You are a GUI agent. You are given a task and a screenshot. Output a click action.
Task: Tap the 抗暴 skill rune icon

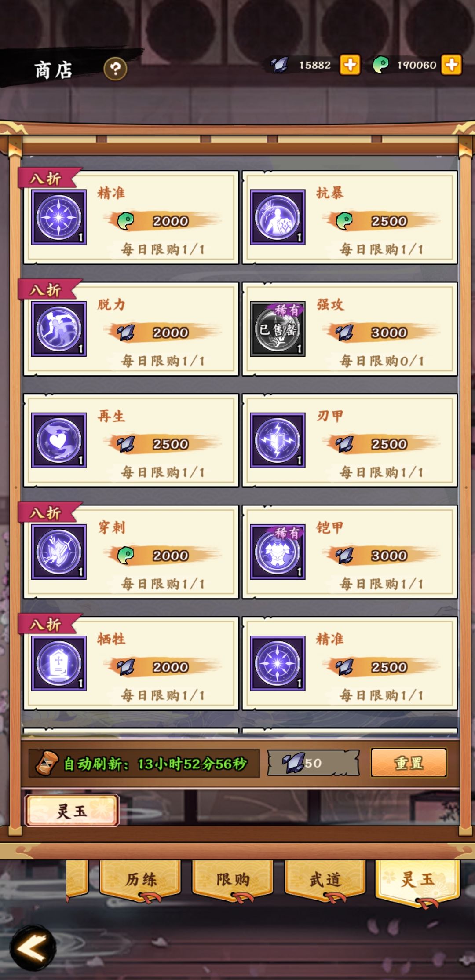[278, 217]
